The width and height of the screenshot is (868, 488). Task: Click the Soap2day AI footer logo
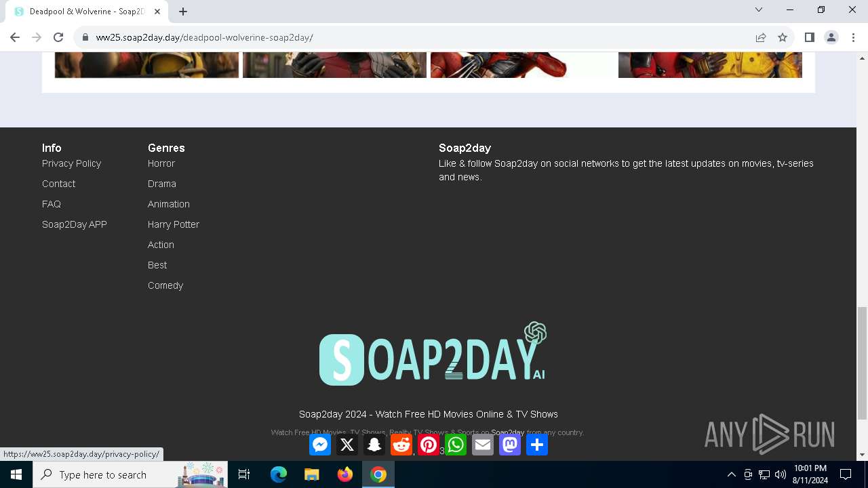tap(433, 354)
